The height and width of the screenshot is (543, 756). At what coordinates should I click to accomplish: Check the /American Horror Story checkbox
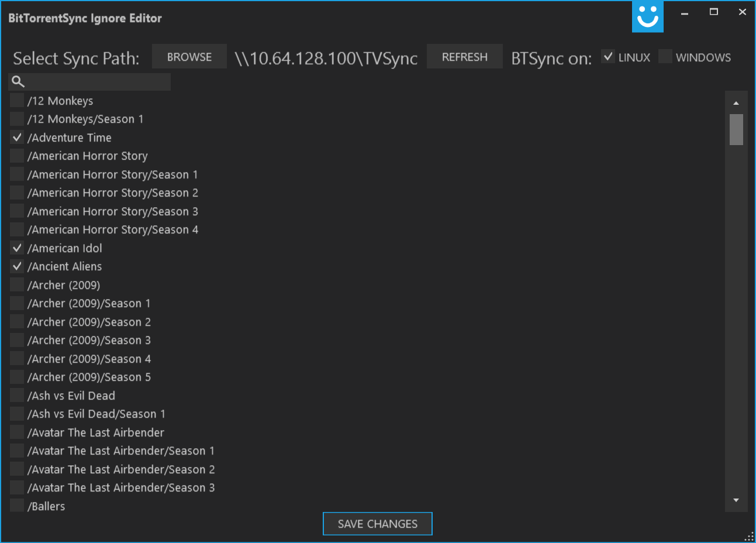tap(17, 156)
